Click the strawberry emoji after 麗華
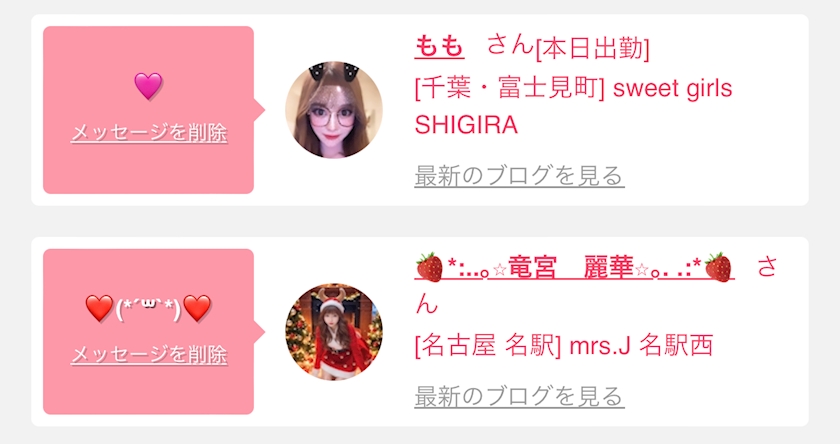The image size is (840, 444). tap(718, 267)
